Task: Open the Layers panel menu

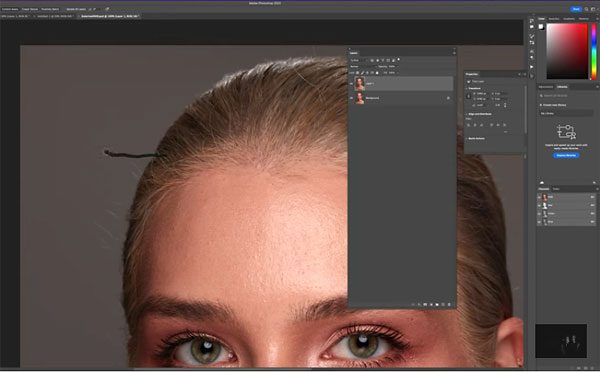Action: [x=454, y=53]
